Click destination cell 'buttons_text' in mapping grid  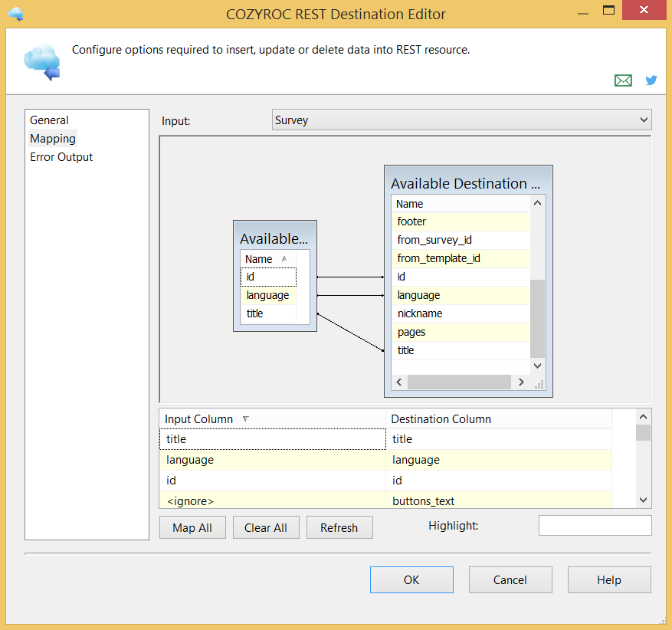(x=499, y=500)
